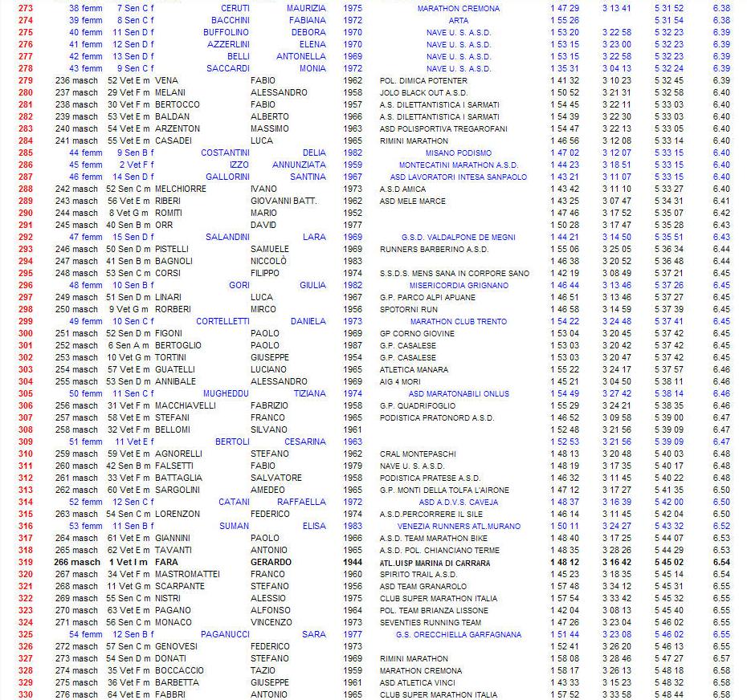Click first name CESARINA
Screen dimensions: 747x700
click(x=305, y=442)
